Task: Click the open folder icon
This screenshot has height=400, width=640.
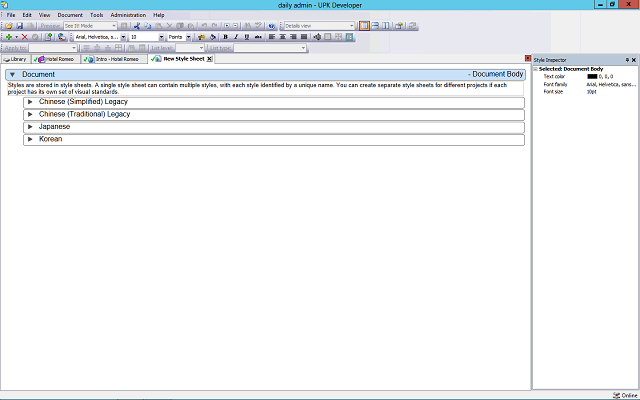Action: 8,26
